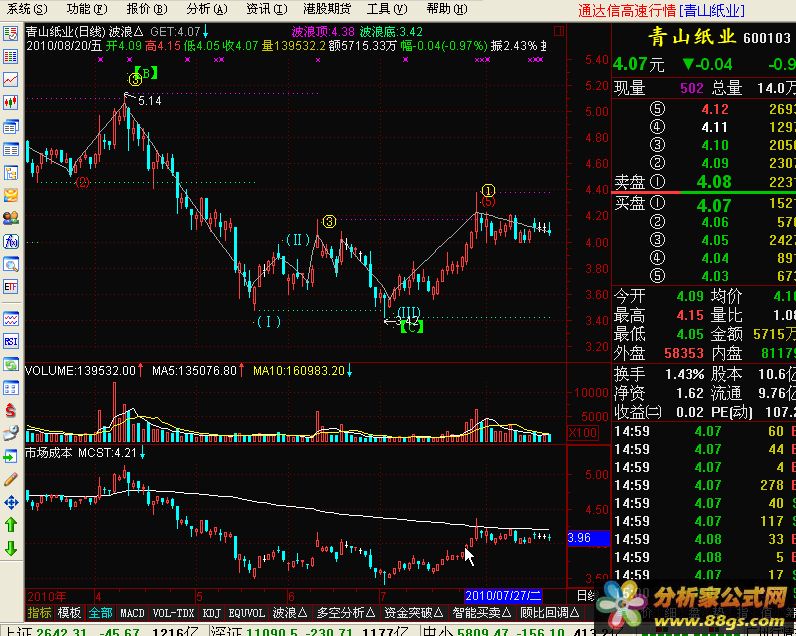Open the f(x) formula manager icon
The width and height of the screenshot is (796, 636).
[11, 242]
